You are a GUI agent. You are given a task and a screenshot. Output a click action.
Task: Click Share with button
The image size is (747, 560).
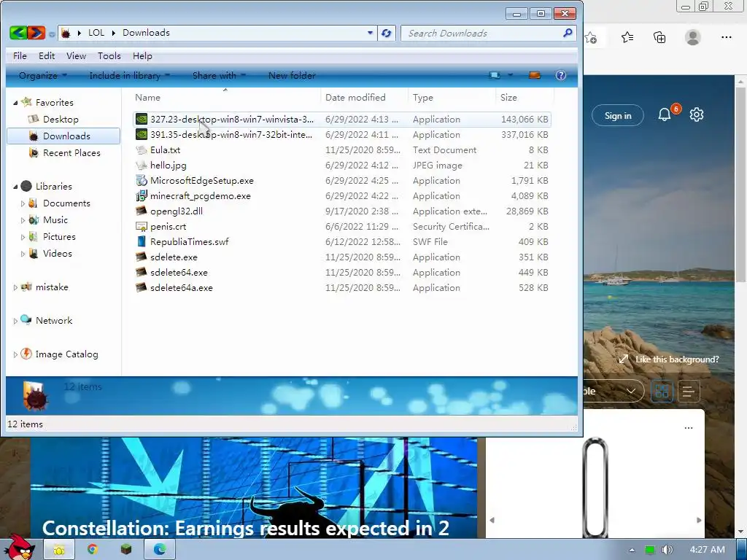219,75
